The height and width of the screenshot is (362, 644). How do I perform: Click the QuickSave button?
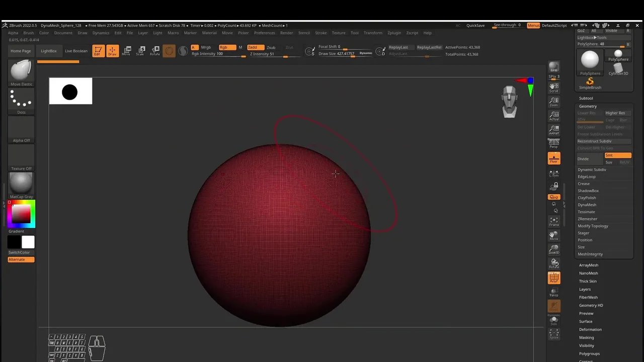pyautogui.click(x=475, y=25)
